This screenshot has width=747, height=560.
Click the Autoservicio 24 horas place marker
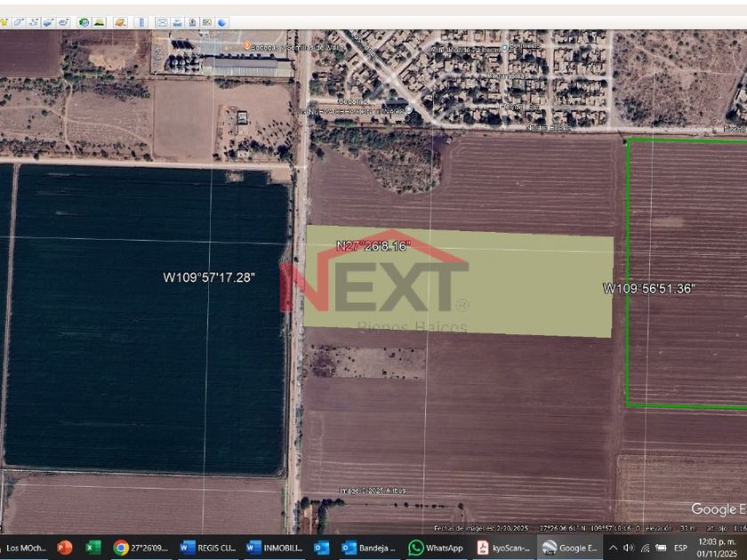click(505, 48)
